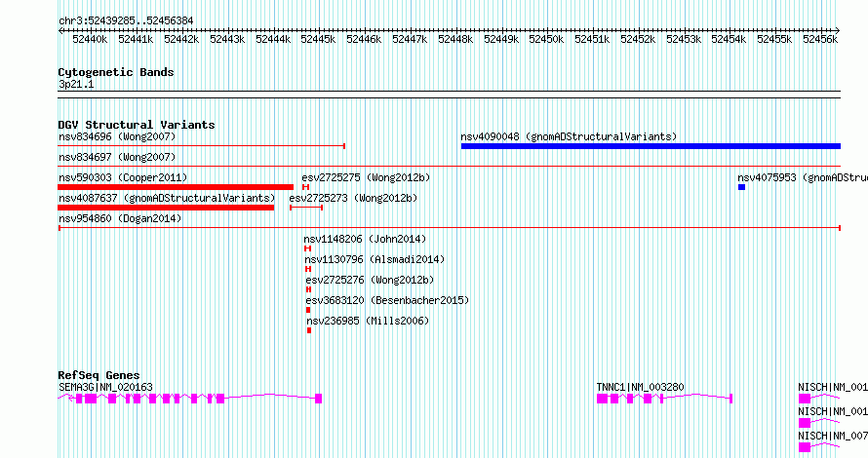This screenshot has width=868, height=458.
Task: Click the 52455k ruler position
Action: click(774, 39)
